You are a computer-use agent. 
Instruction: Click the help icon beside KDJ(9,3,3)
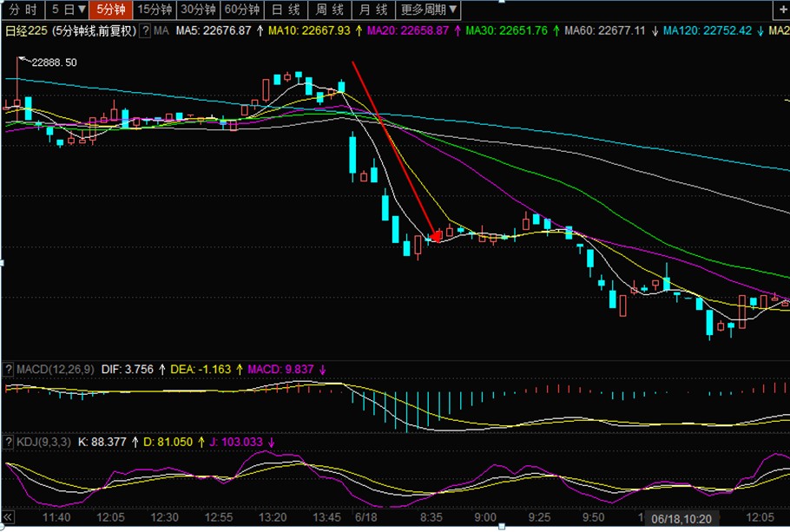[9, 442]
